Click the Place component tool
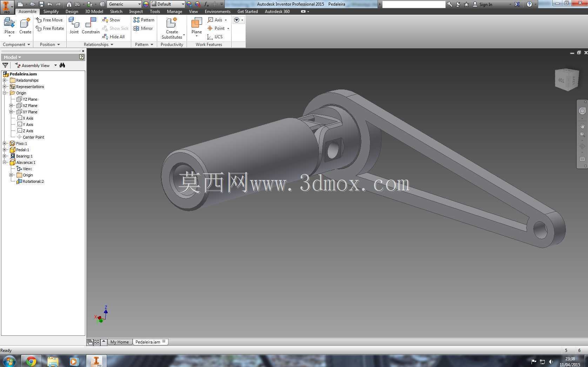 coord(9,26)
